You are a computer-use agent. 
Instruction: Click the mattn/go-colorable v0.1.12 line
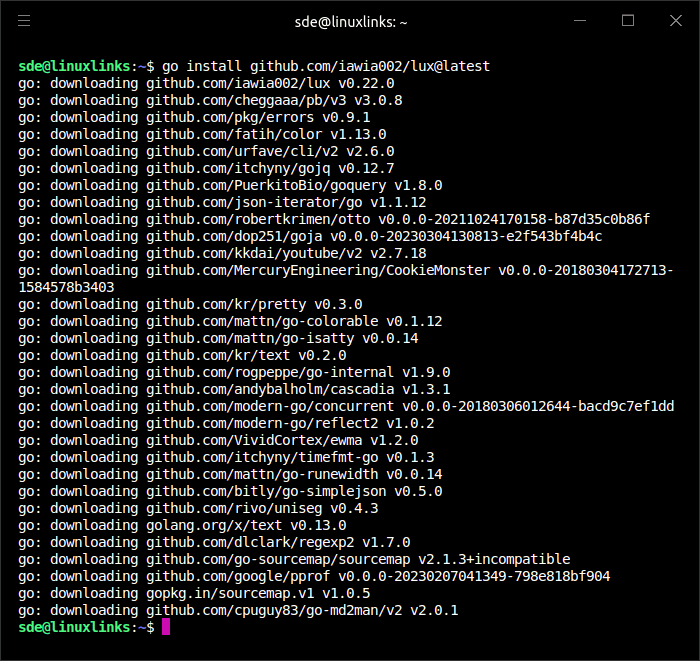point(230,321)
